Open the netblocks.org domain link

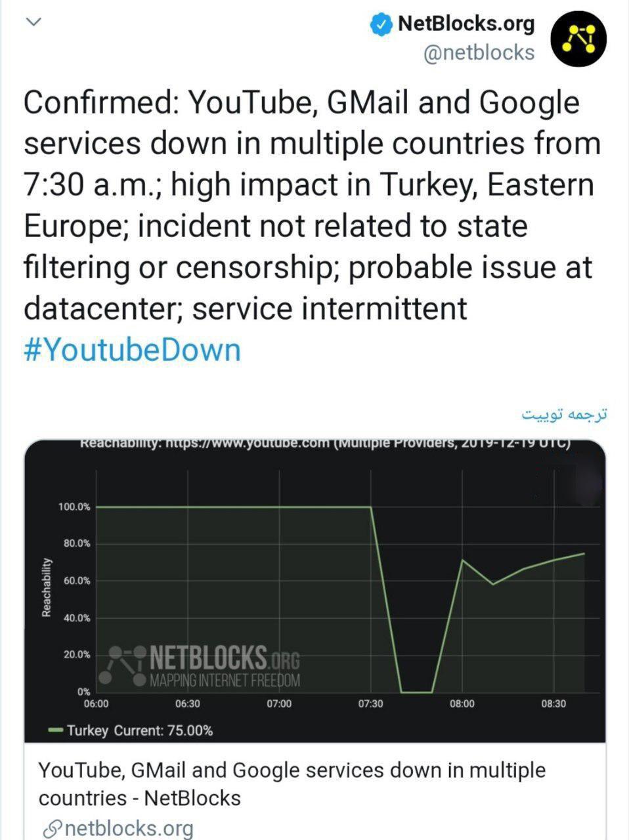[129, 828]
